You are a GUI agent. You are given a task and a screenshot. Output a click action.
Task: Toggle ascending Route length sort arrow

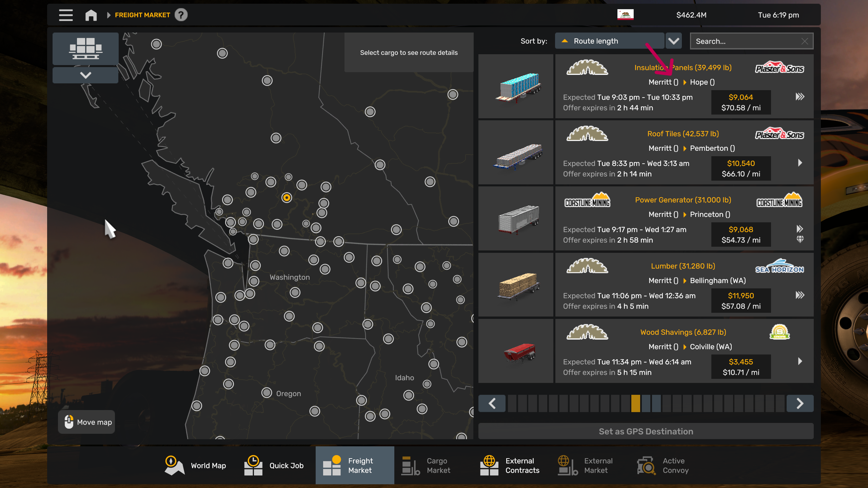click(565, 41)
